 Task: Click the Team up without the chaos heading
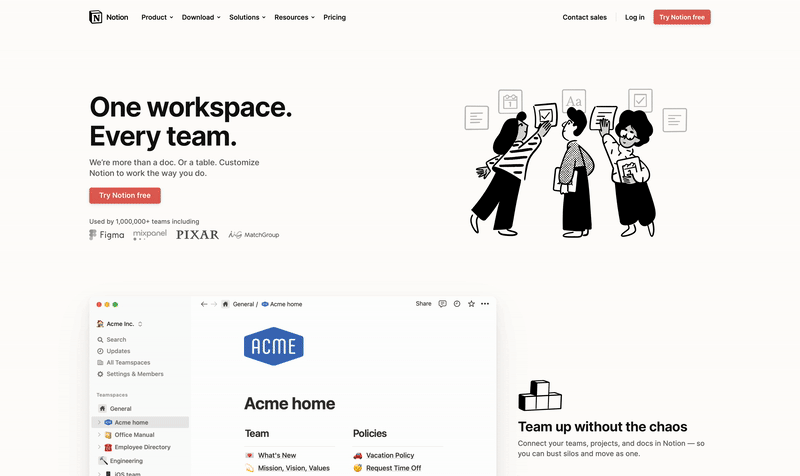coord(603,427)
